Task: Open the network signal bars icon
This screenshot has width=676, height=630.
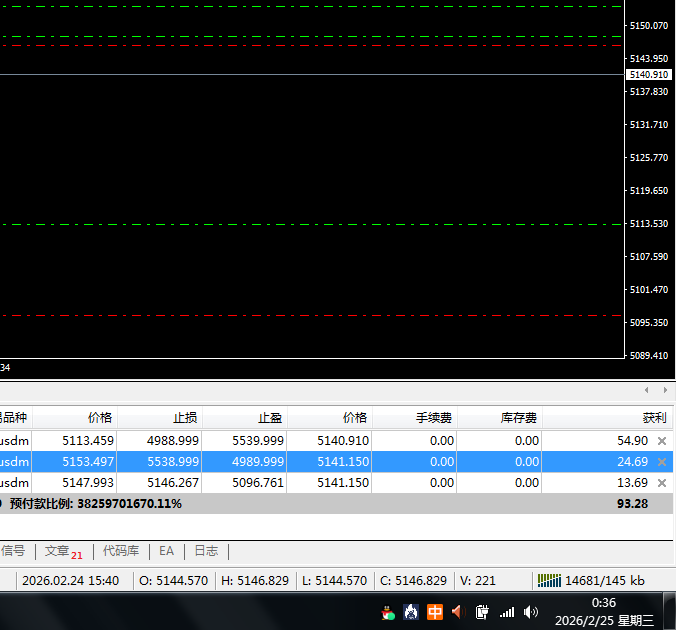Action: point(507,612)
